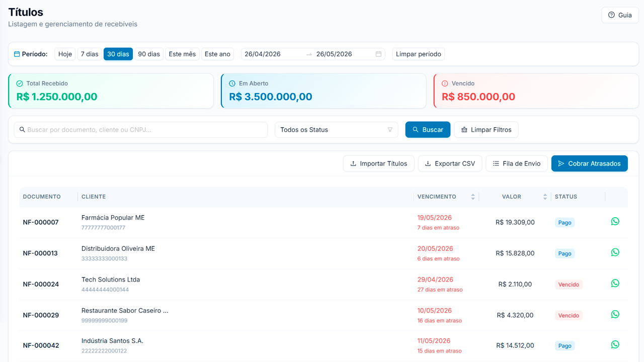Screen dimensions: 644x362
Task: Click the Total Recebido summary card
Action: point(111,91)
